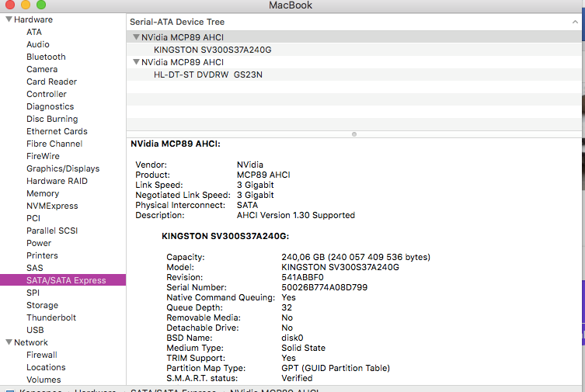
Task: Open Fibre Channel category
Action: click(x=54, y=144)
